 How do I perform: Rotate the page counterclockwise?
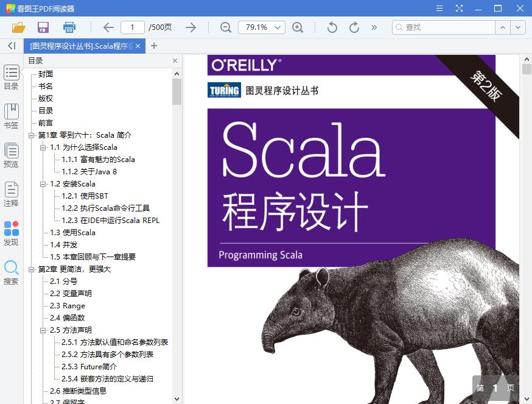pyautogui.click(x=332, y=27)
